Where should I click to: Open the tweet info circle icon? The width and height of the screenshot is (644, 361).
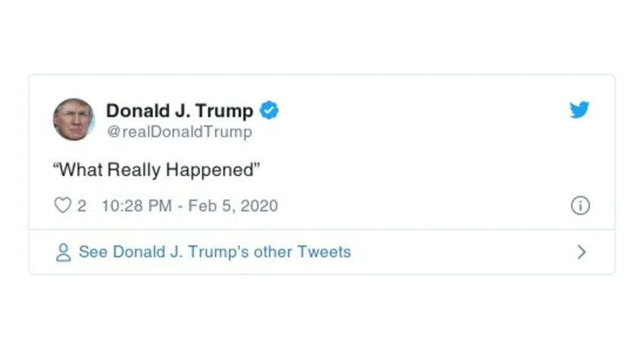580,206
